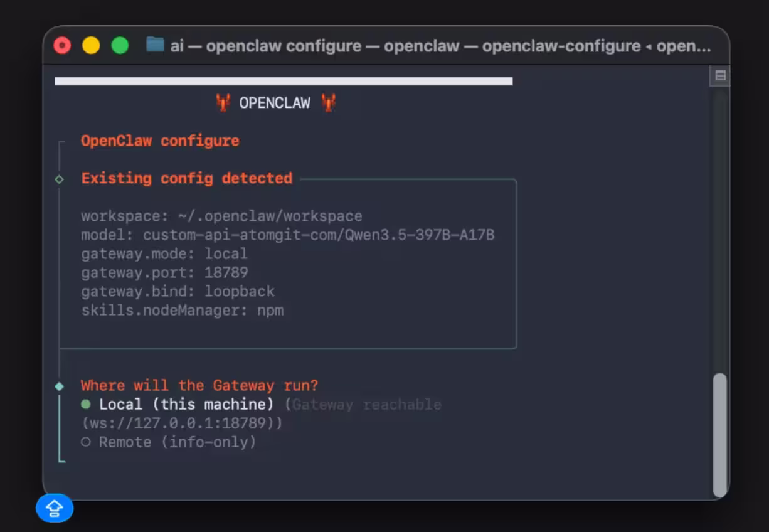Click the diamond marker beside Existing config detected
The image size is (769, 532).
point(60,179)
